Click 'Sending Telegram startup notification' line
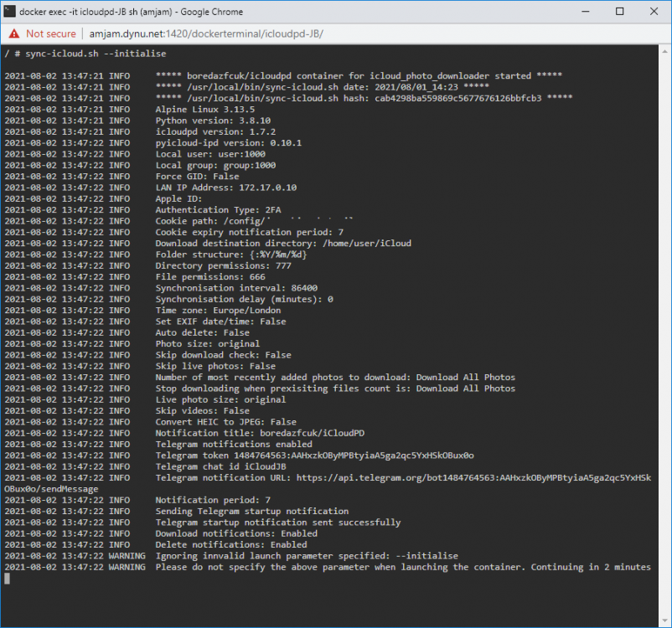 (x=252, y=510)
